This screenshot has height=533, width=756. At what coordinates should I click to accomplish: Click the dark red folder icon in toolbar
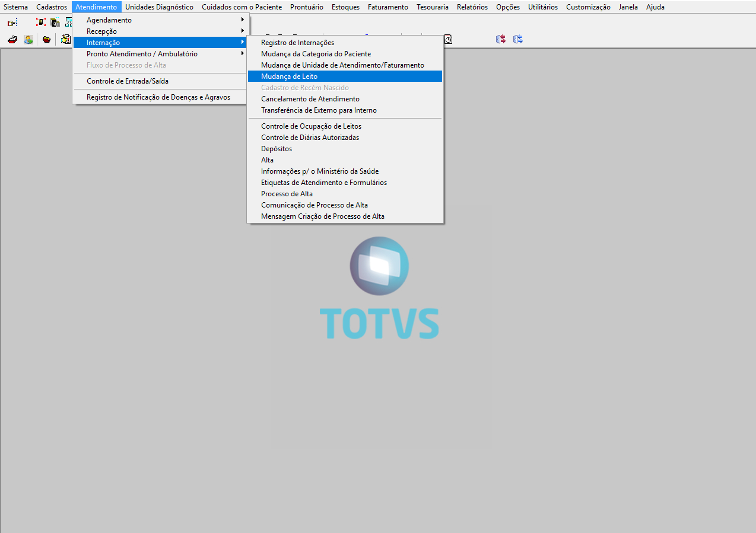pyautogui.click(x=46, y=40)
